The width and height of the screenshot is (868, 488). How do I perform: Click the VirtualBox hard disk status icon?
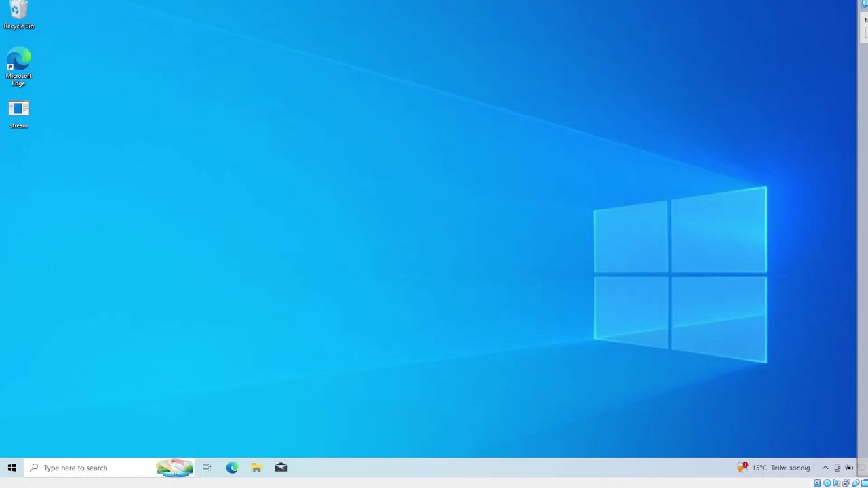(x=817, y=483)
